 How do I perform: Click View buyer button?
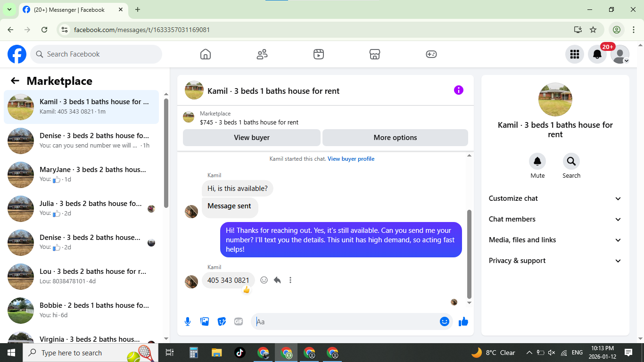(252, 138)
